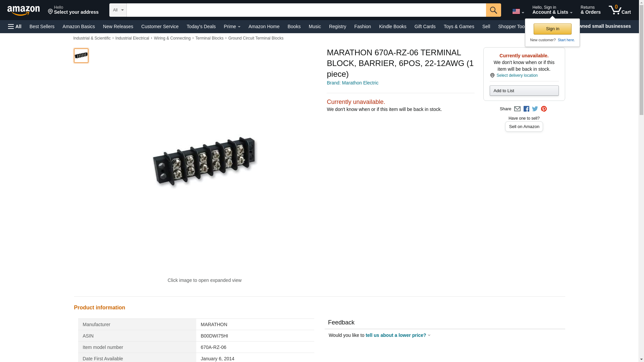Open the All hamburger menu
Viewport: 644px width, 362px height.
(x=15, y=26)
